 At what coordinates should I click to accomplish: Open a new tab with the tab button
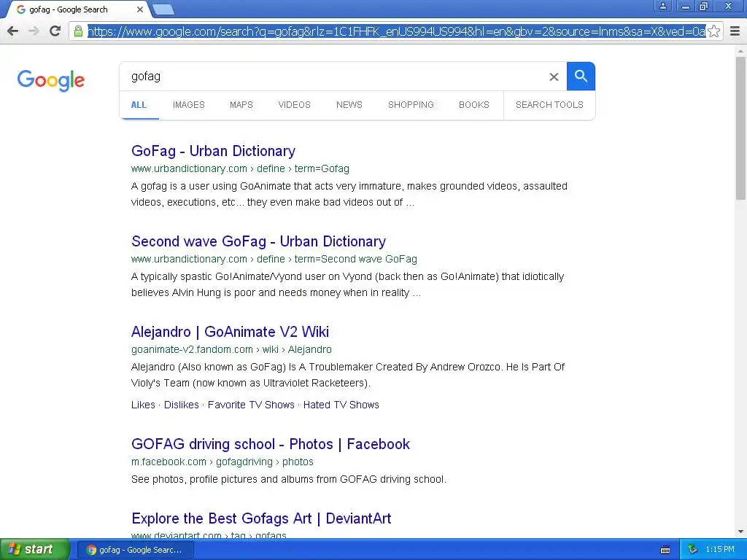(163, 9)
